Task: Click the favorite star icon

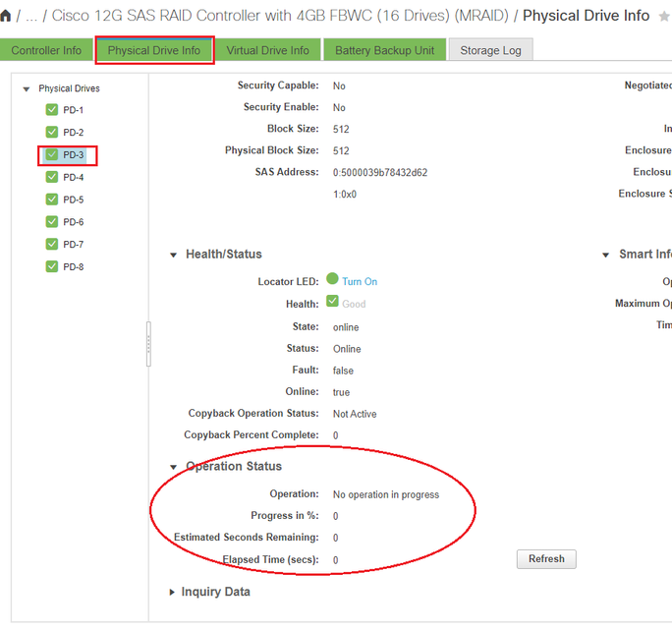Action: pyautogui.click(x=664, y=17)
